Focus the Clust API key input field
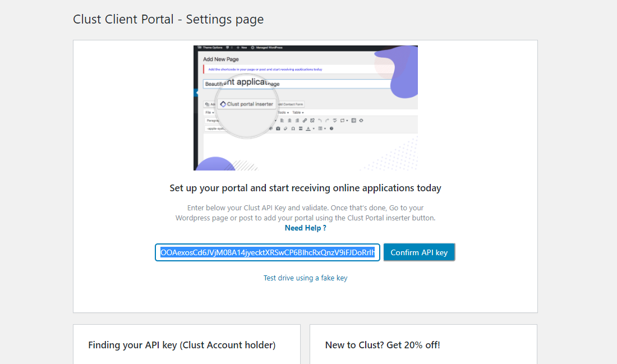The width and height of the screenshot is (617, 364). pos(268,252)
